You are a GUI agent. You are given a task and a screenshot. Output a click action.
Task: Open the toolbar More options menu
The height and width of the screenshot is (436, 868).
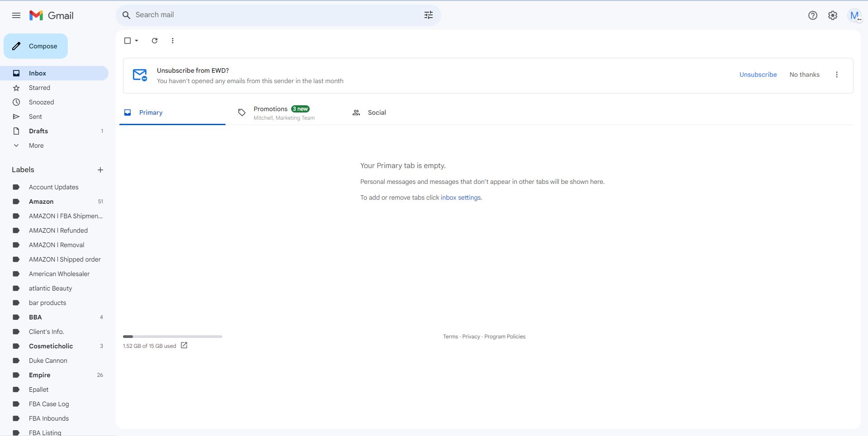pyautogui.click(x=172, y=41)
